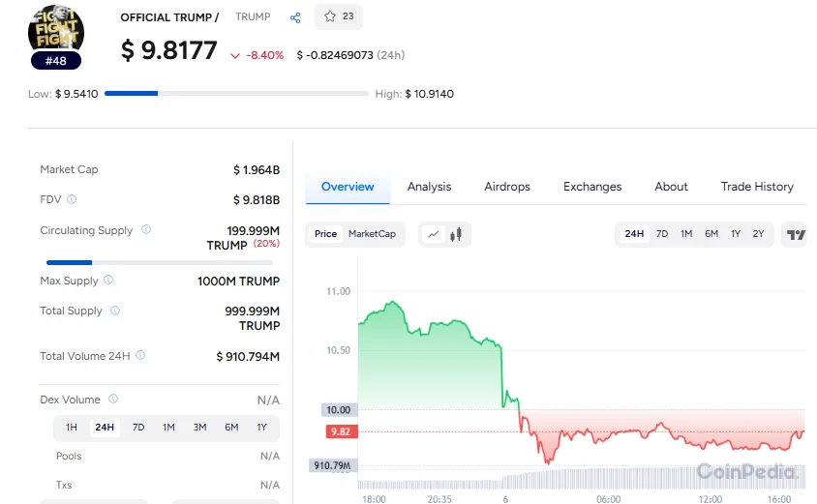Choose 3M Dex Volume period
Image resolution: width=817 pixels, height=504 pixels.
point(199,428)
